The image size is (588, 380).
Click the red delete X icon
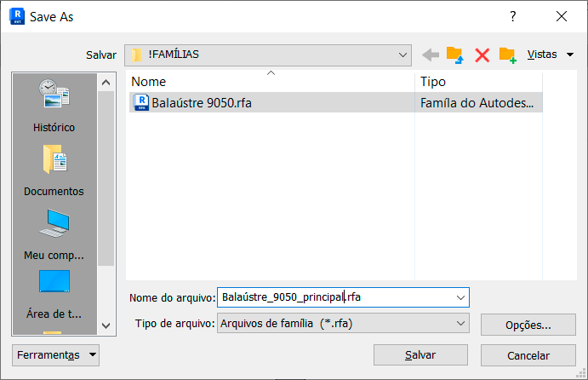point(482,55)
